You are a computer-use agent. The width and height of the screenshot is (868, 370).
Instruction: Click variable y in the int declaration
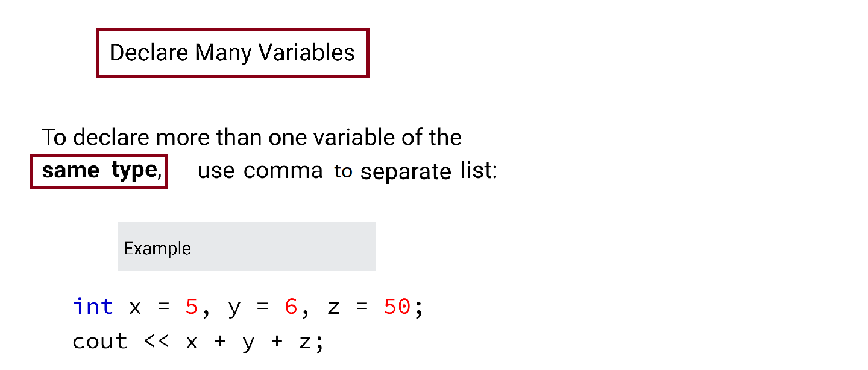coord(234,310)
